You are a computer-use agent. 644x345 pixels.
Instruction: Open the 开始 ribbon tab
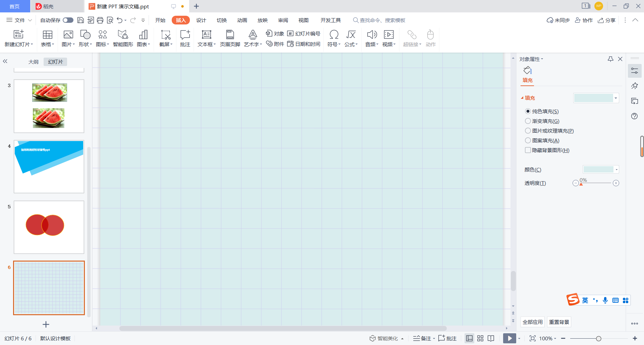click(x=160, y=20)
